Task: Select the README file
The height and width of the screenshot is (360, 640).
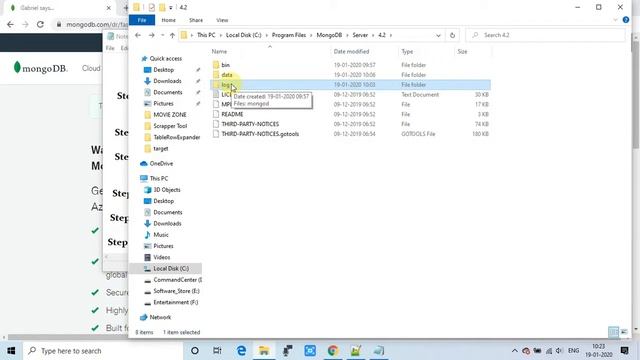Action: tap(232, 114)
